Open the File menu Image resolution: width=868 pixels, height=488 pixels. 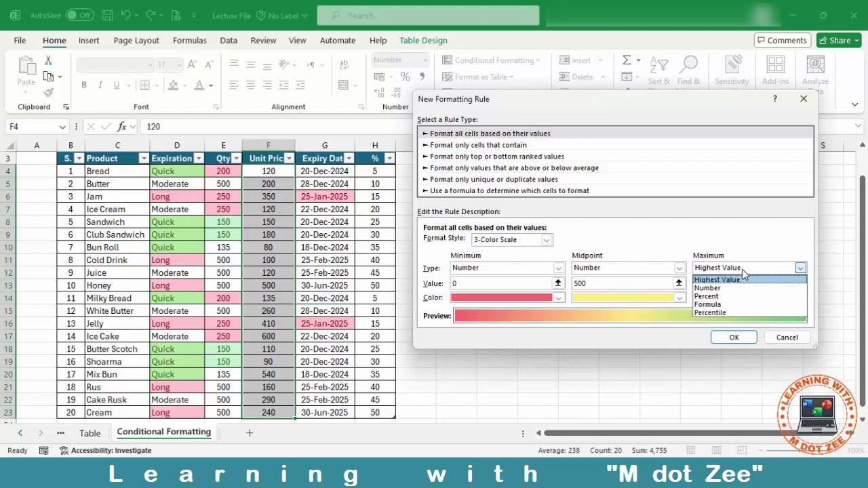click(x=20, y=41)
